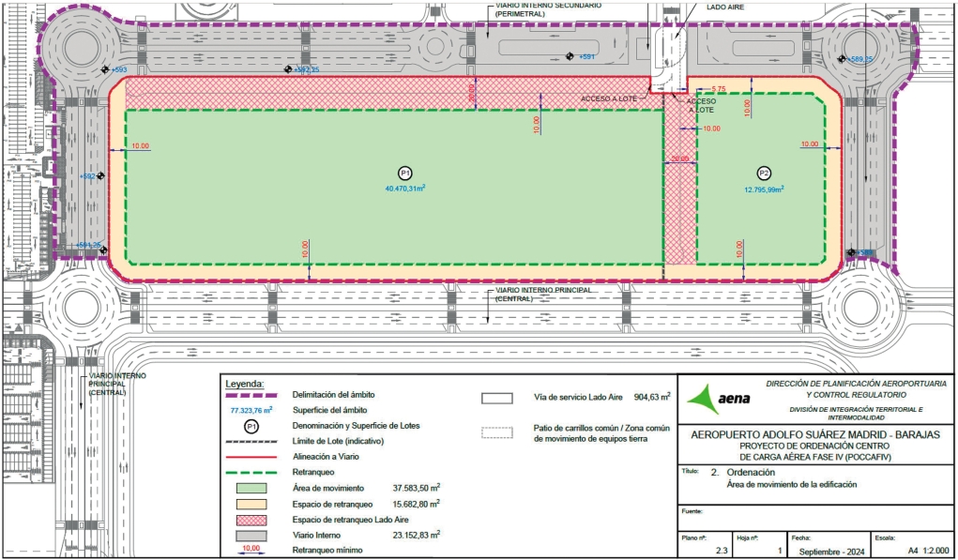Click the Vía de servicio Lado Aire box
Image resolution: width=958 pixels, height=560 pixels.
(x=496, y=398)
